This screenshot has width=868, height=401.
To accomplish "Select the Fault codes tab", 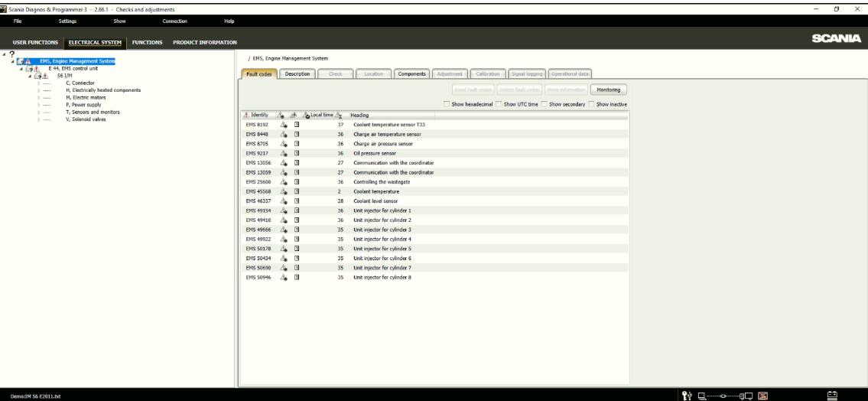I will coord(259,74).
